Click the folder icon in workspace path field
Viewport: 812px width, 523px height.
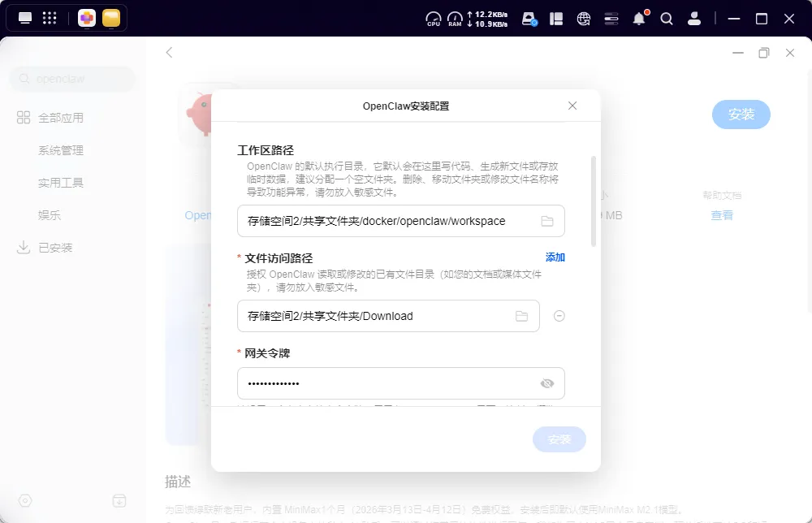click(x=547, y=221)
